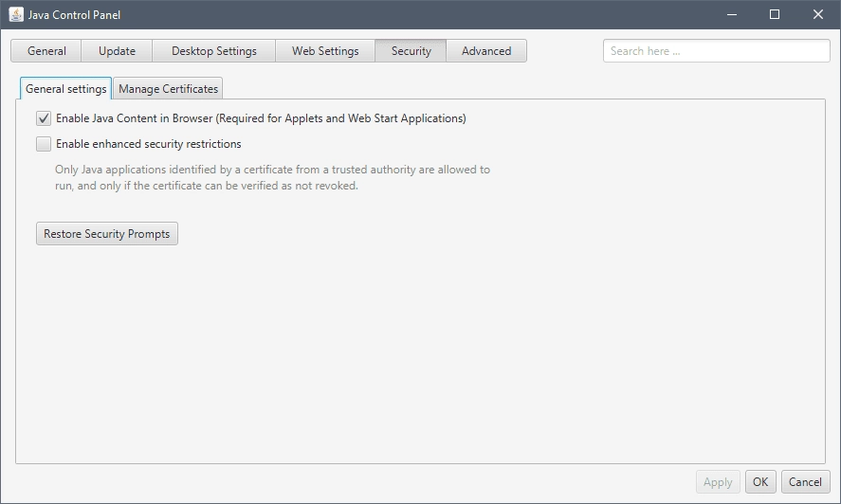Image resolution: width=841 pixels, height=504 pixels.
Task: Focus the Search here field
Action: 716,51
